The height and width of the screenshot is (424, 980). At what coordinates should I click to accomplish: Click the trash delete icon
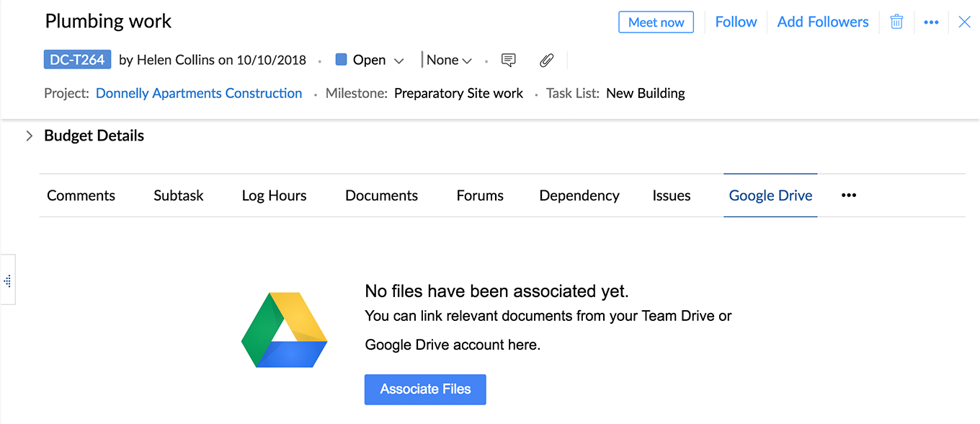coord(896,22)
